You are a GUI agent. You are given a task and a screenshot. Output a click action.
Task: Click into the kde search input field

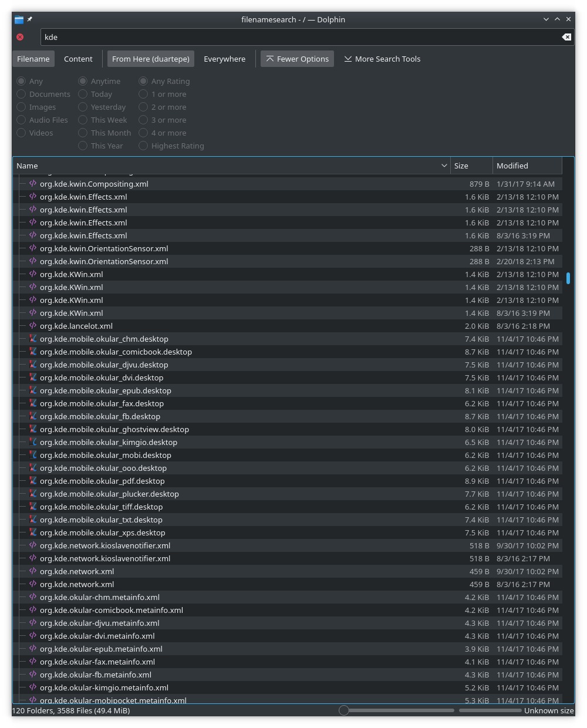pyautogui.click(x=299, y=37)
